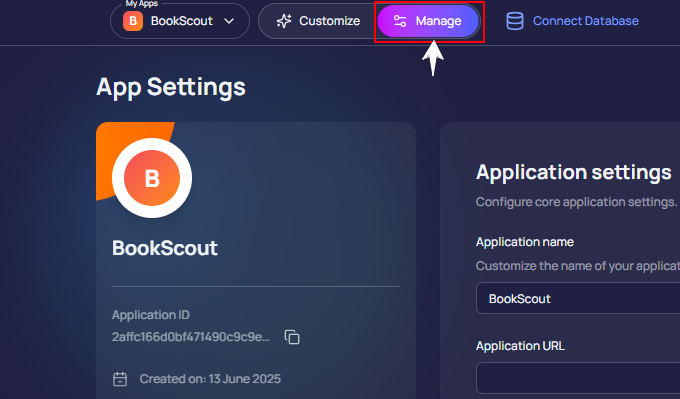Viewport: 680px width, 399px height.
Task: Select the Application ID value 2affc166d0bf471490c9c9e...
Action: click(191, 337)
